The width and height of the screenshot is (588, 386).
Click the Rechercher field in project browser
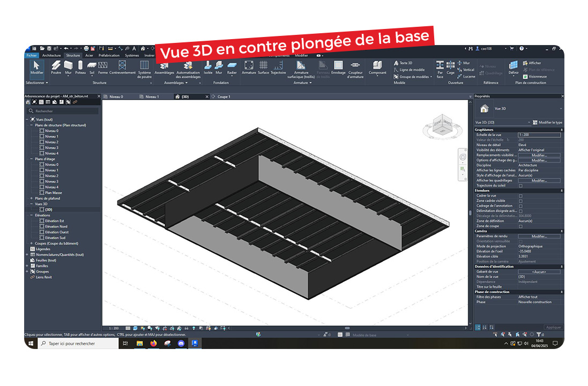pos(63,111)
